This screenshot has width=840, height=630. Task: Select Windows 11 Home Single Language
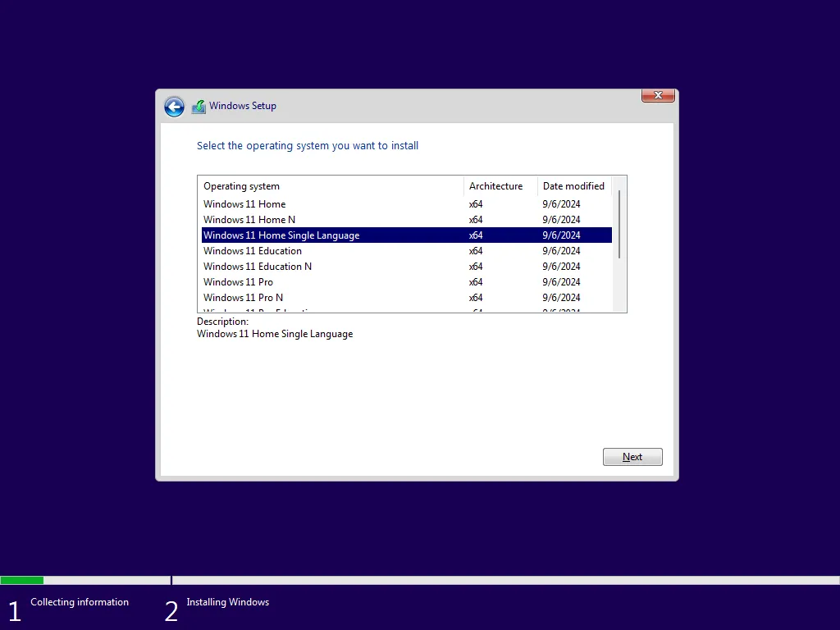[281, 235]
